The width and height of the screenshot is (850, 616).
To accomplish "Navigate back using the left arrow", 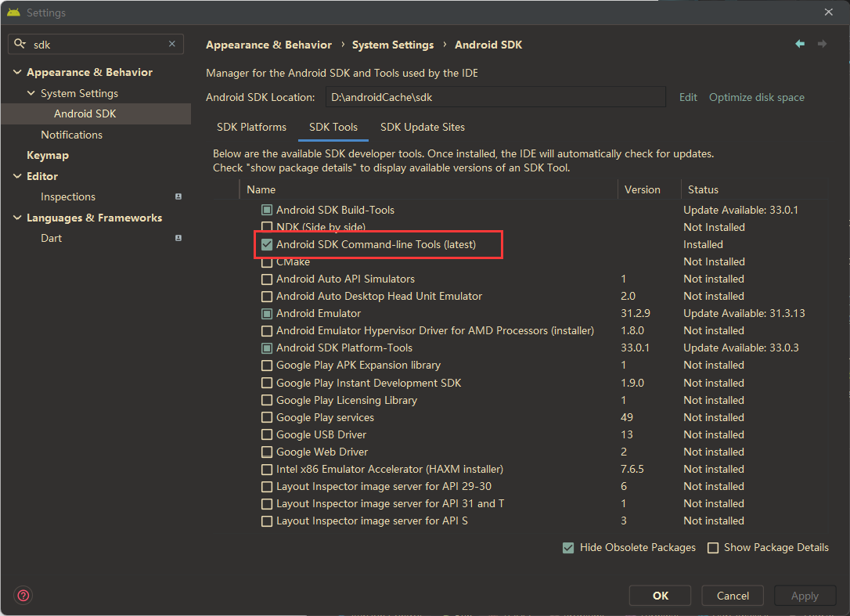I will pos(799,45).
